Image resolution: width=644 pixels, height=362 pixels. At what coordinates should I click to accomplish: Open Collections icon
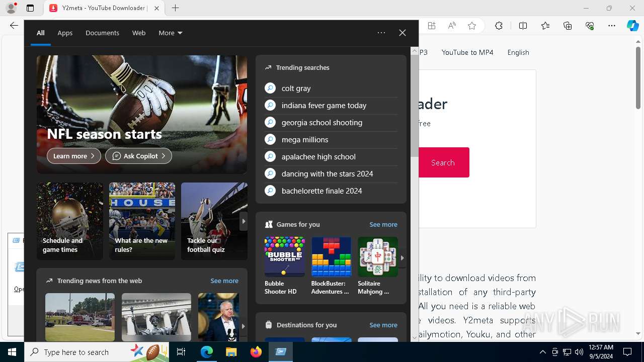pos(568,26)
